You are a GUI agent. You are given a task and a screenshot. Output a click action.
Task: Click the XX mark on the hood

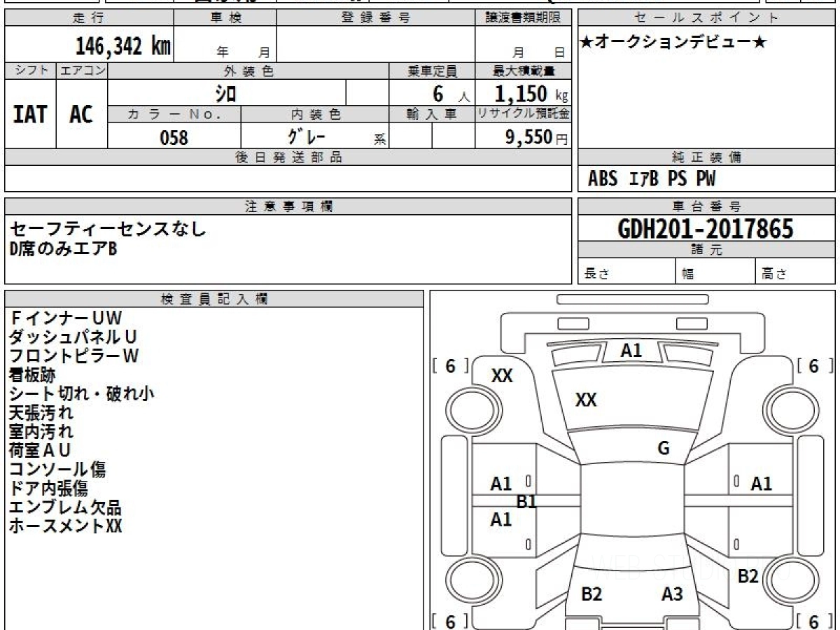(586, 400)
